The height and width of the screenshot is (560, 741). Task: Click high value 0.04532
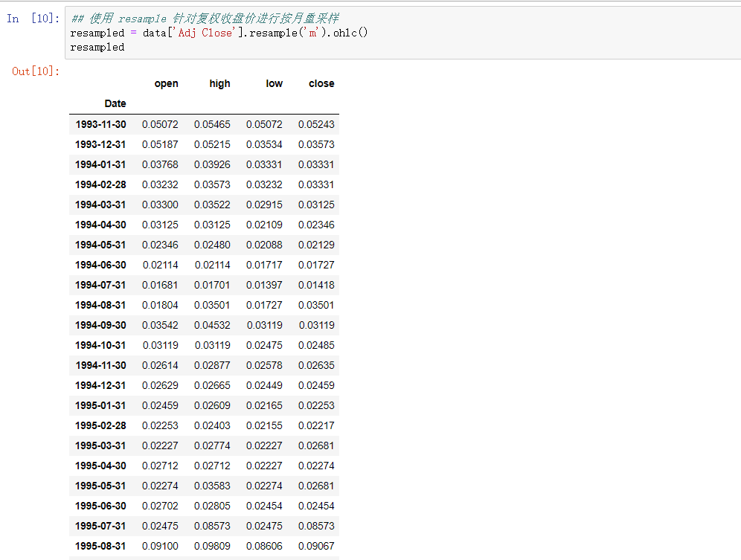212,325
